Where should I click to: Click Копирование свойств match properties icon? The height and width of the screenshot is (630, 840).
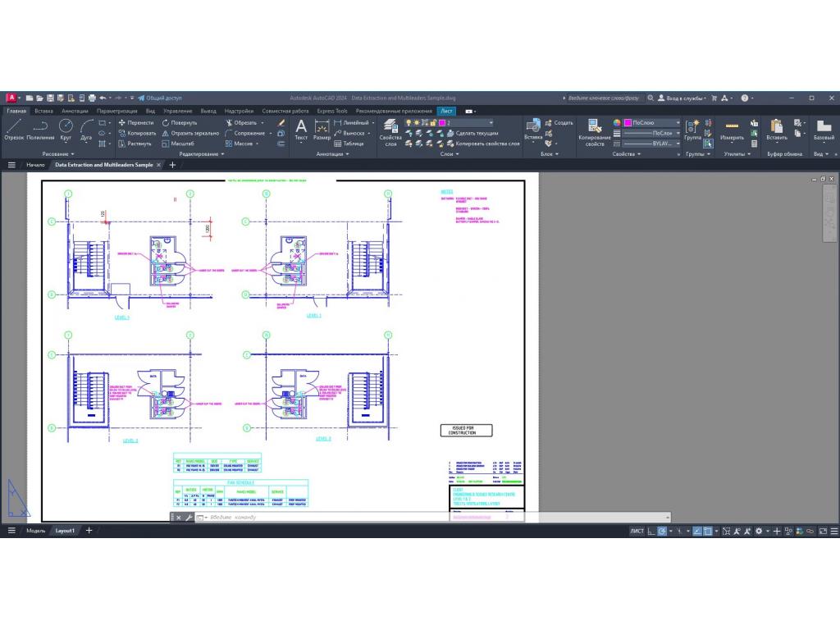(x=594, y=130)
